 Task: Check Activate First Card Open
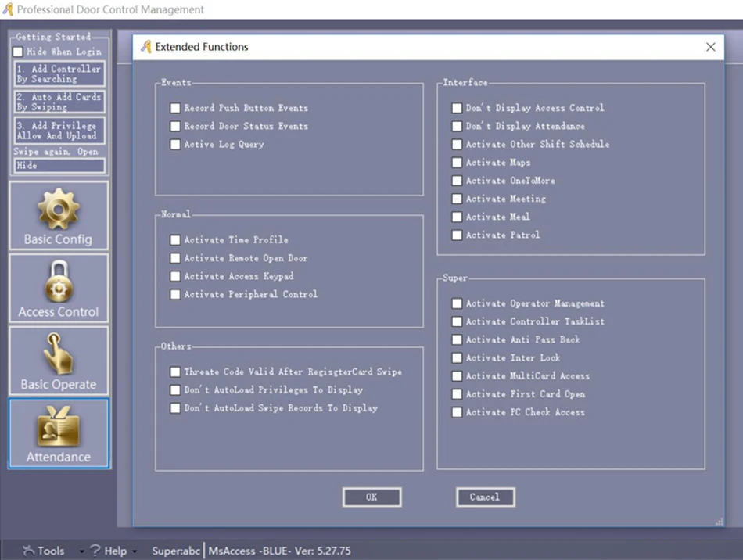click(457, 394)
